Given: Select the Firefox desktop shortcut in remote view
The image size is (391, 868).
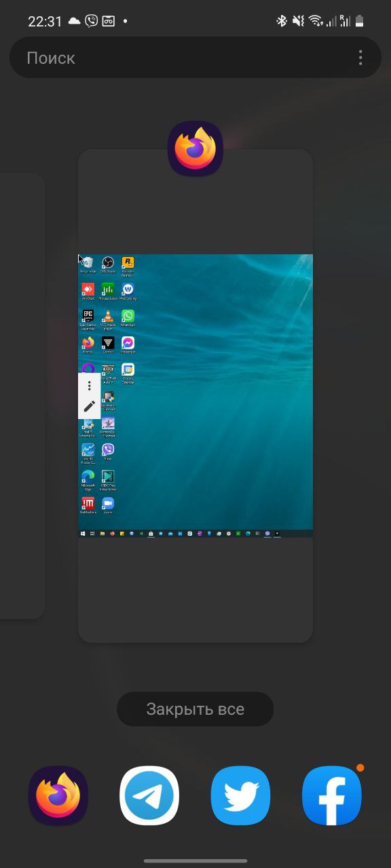Looking at the screenshot, I should pos(88,344).
